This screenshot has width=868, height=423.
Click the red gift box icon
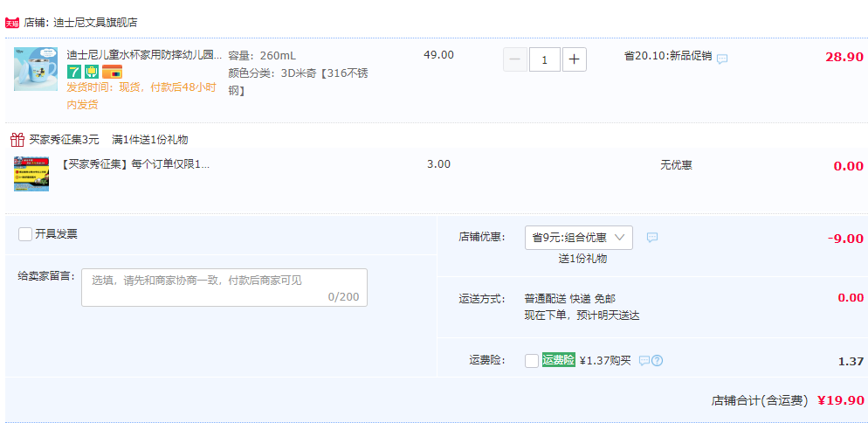coord(17,139)
